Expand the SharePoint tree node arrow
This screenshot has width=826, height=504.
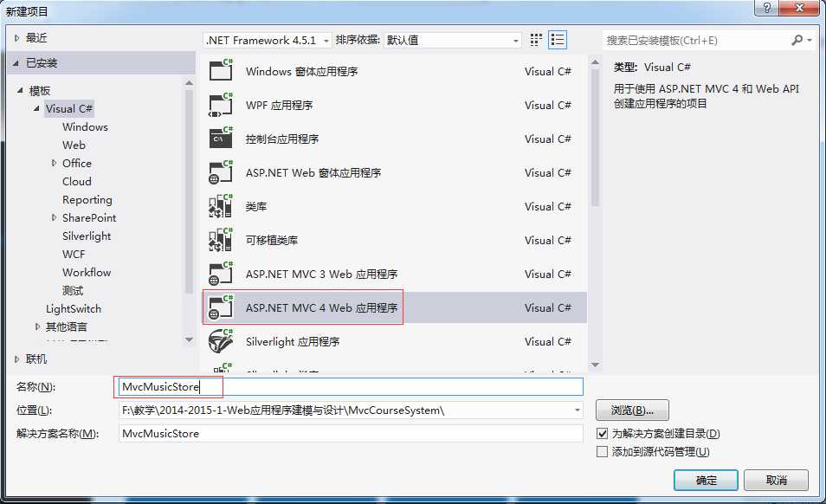[x=54, y=217]
